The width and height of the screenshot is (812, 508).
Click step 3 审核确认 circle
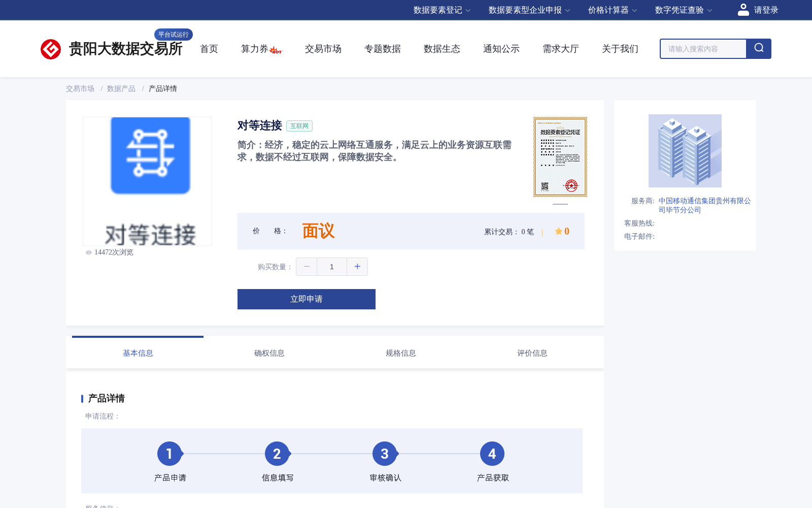[x=385, y=454]
